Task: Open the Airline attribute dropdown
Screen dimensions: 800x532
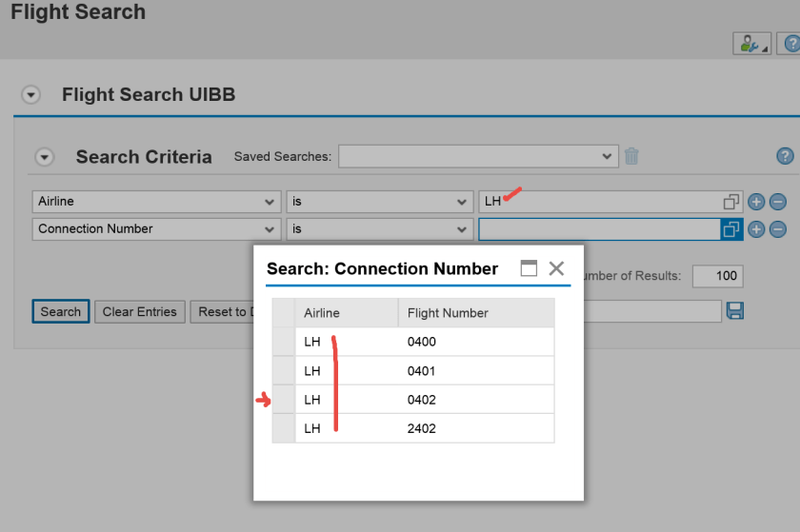Action: coord(270,202)
